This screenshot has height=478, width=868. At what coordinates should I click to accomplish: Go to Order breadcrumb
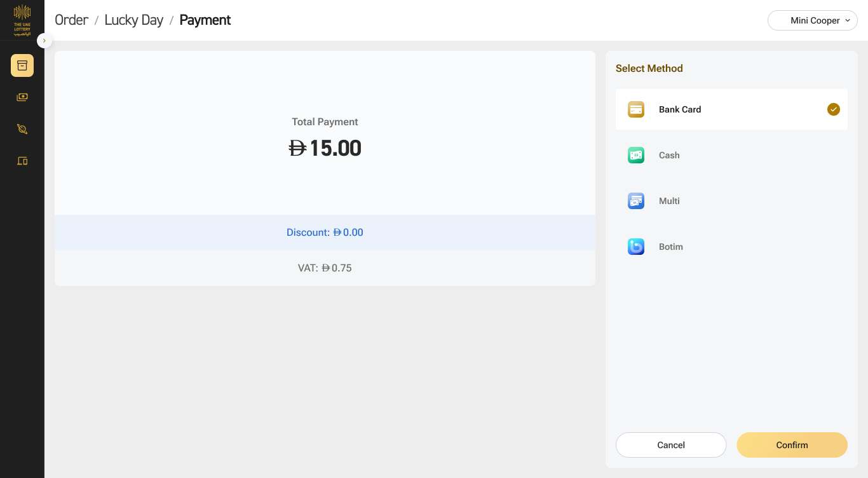pos(72,20)
